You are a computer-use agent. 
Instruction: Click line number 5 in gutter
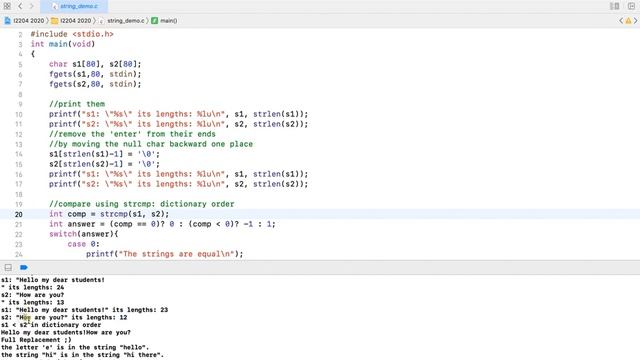click(20, 64)
